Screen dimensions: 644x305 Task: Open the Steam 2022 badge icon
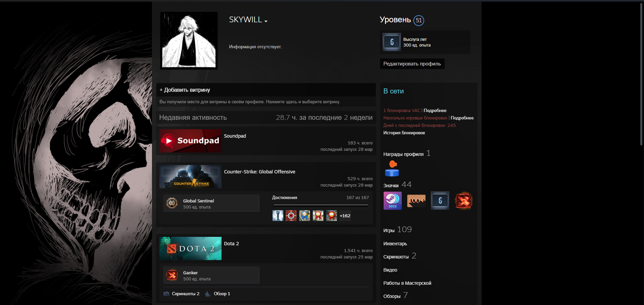(393, 201)
